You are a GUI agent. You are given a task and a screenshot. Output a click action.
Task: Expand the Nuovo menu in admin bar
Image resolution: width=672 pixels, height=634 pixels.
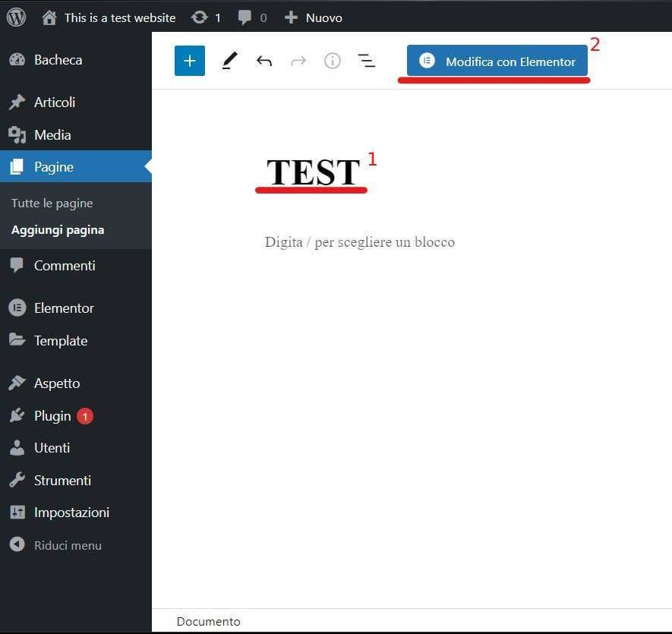click(314, 17)
